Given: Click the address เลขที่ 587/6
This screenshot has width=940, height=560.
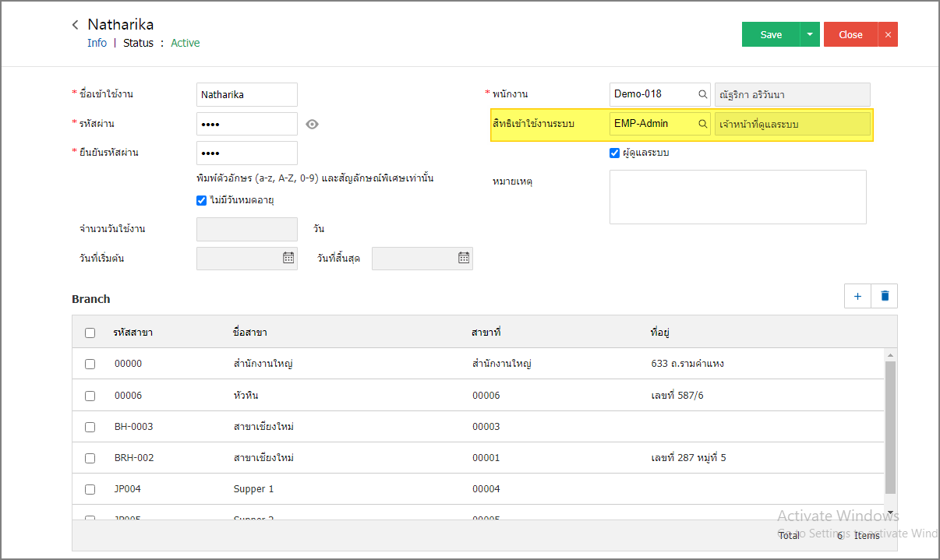Looking at the screenshot, I should click(x=677, y=396).
